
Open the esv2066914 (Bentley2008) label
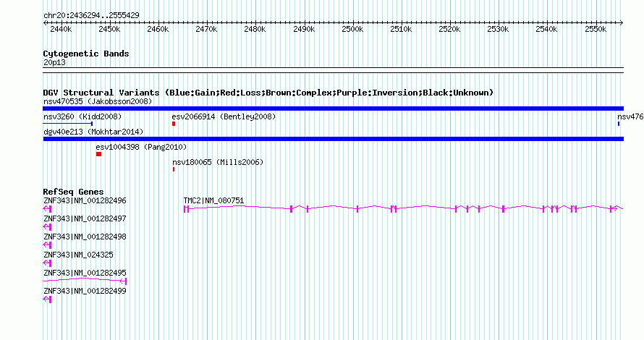[224, 116]
